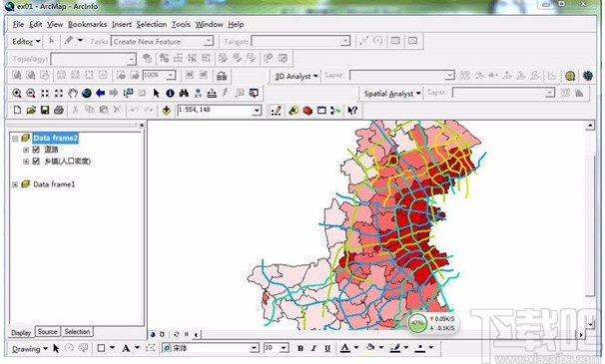Close the table of contents panel

click(142, 125)
